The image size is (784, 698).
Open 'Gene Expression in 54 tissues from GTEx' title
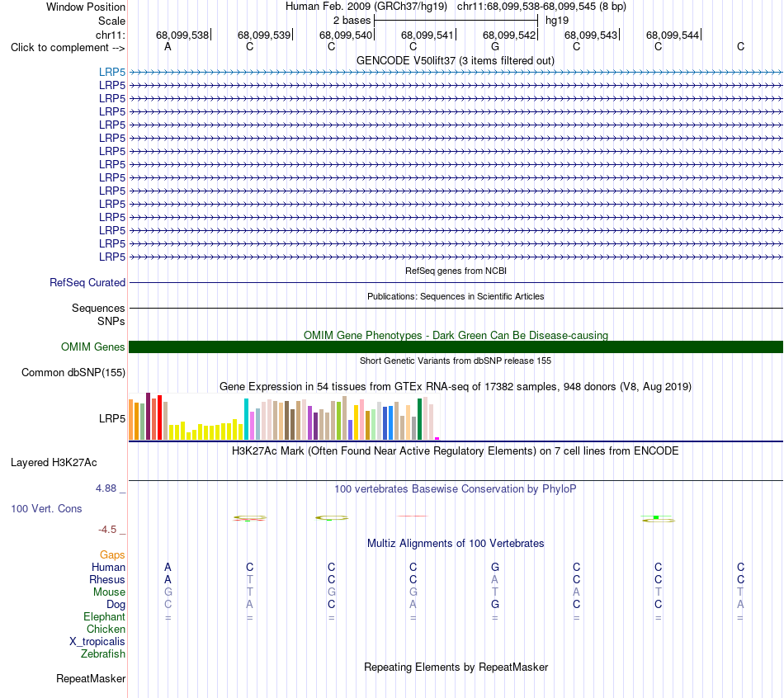tap(456, 386)
